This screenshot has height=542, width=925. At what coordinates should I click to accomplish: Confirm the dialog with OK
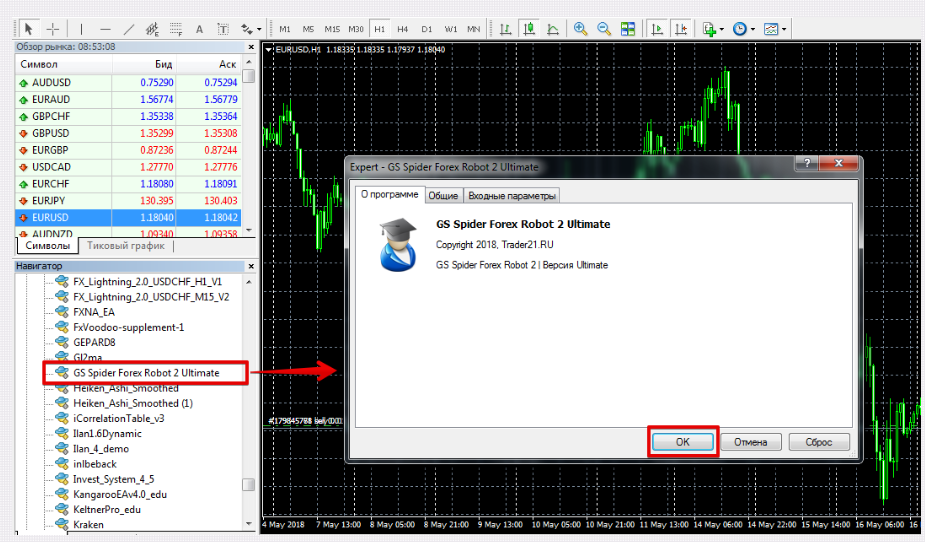click(x=683, y=442)
